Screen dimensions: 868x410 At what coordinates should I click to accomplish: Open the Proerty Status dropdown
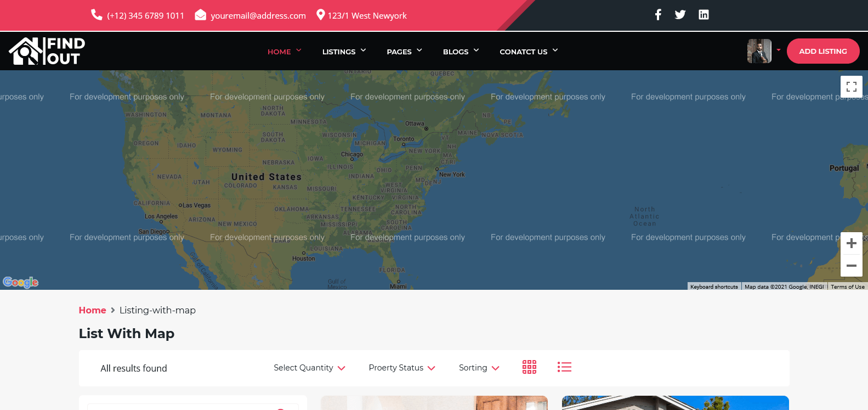click(x=402, y=368)
